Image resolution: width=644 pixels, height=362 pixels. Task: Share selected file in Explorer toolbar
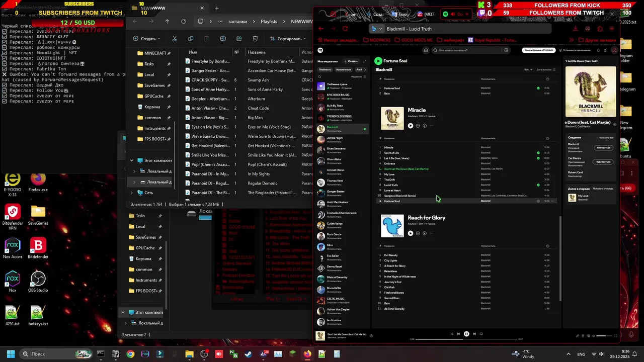[x=239, y=39]
